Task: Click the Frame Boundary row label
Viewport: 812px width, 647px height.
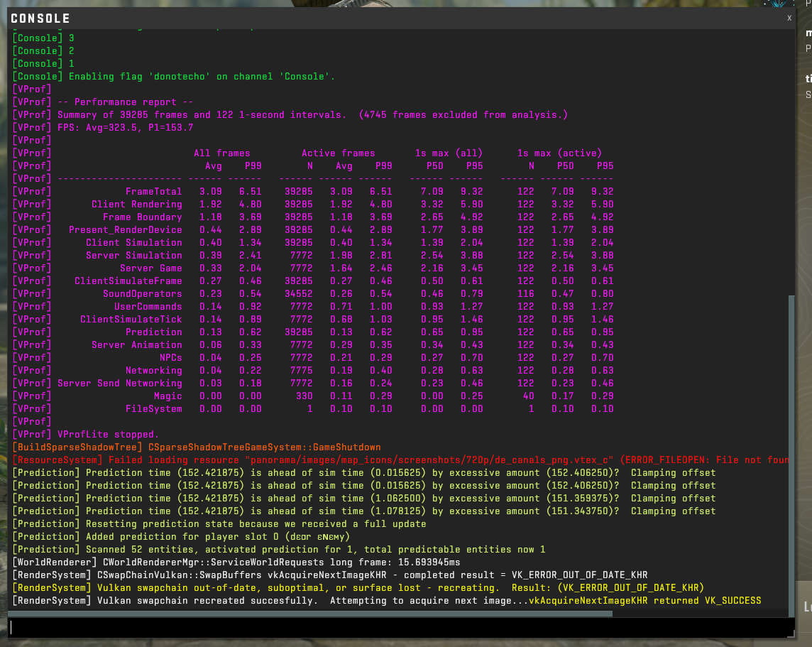Action: click(x=143, y=217)
